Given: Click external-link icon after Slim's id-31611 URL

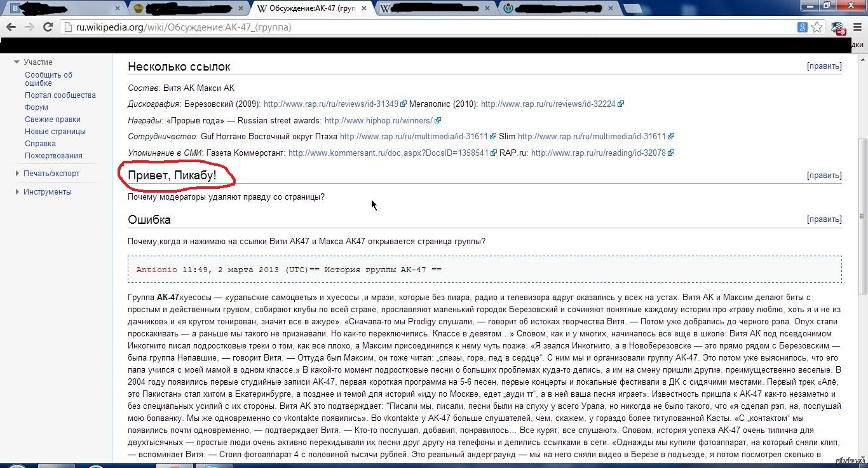Looking at the screenshot, I should click(x=670, y=137).
